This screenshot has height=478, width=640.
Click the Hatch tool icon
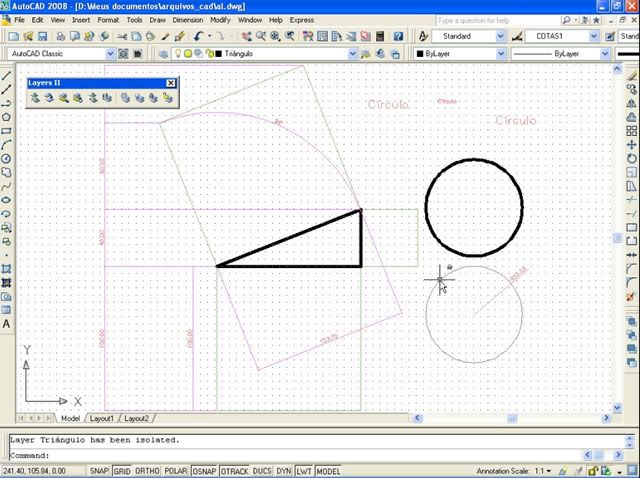(7, 268)
